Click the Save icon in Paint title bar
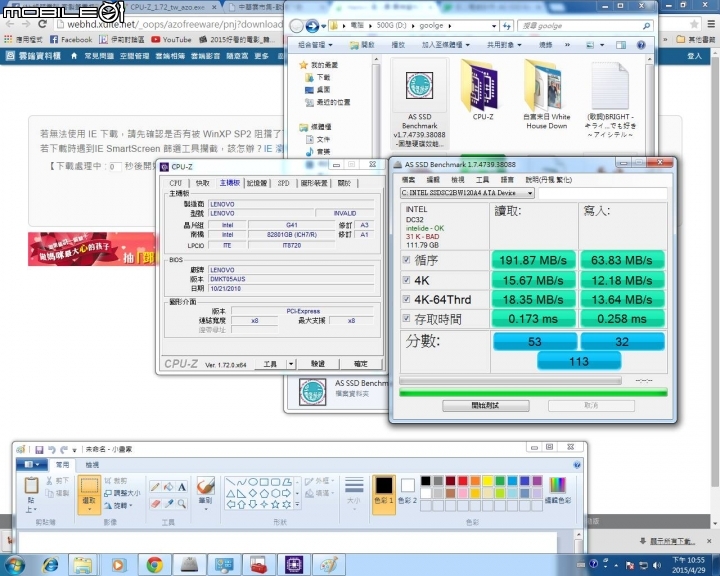720x576 pixels. [x=39, y=449]
